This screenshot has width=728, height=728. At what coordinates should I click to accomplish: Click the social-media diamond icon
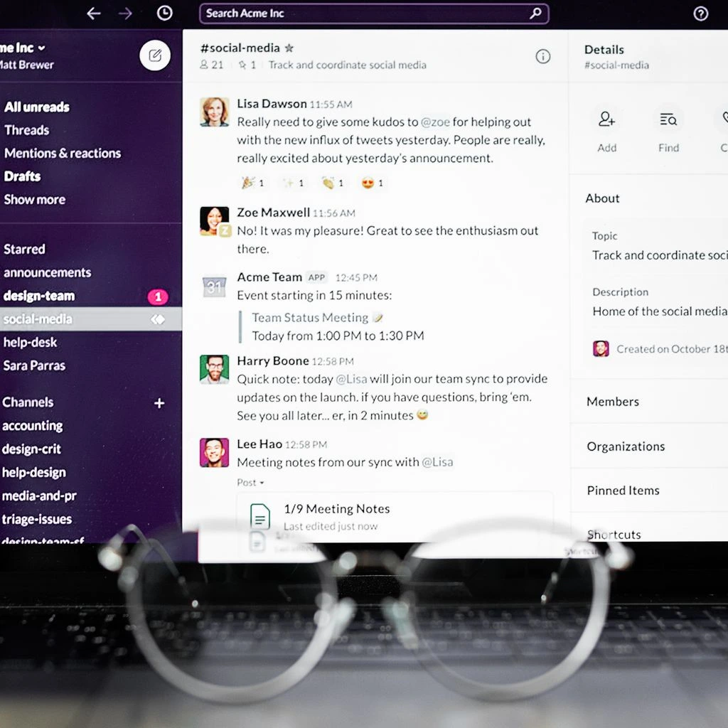click(x=158, y=319)
